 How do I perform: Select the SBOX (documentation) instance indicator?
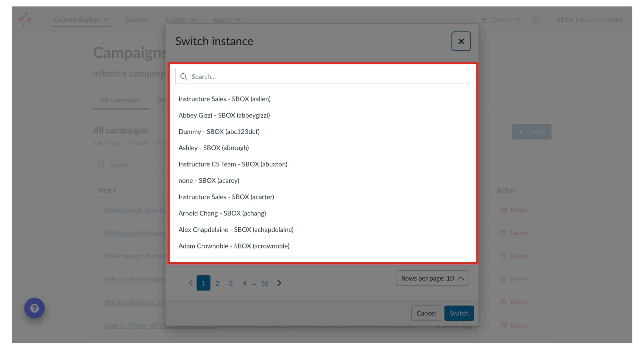[x=590, y=20]
